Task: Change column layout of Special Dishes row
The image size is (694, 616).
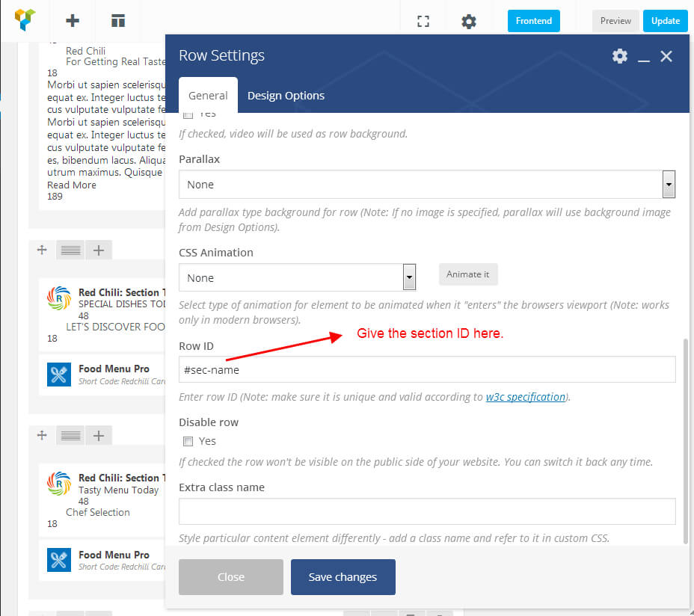Action: pos(70,250)
